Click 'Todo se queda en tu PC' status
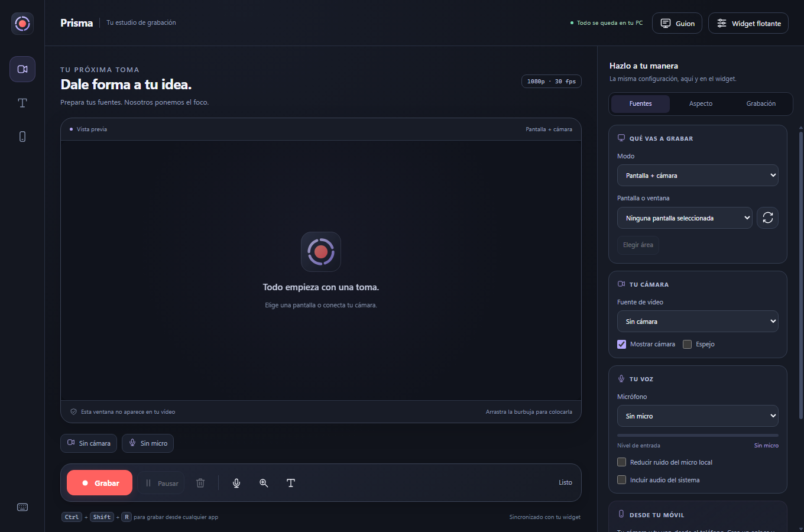 pyautogui.click(x=607, y=23)
